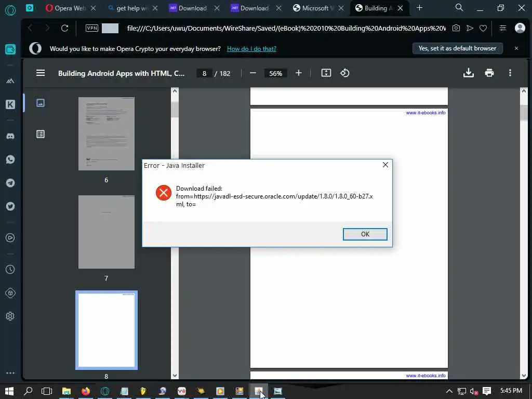The width and height of the screenshot is (532, 399).
Task: Select page 6 thumbnail
Action: (x=106, y=134)
